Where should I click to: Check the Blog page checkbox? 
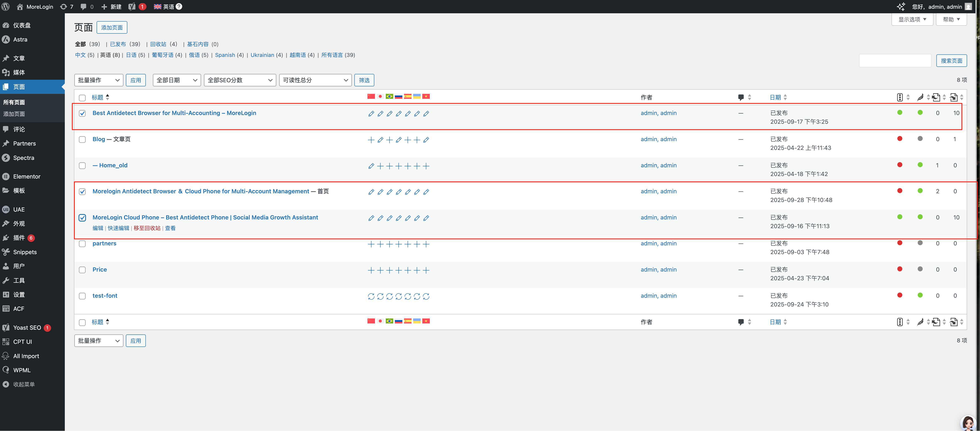(82, 140)
